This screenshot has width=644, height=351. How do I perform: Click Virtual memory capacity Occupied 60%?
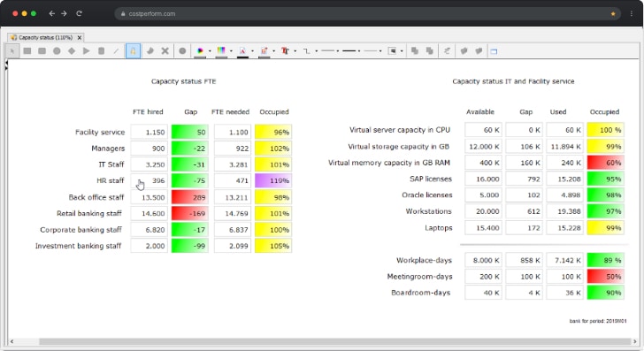[606, 163]
